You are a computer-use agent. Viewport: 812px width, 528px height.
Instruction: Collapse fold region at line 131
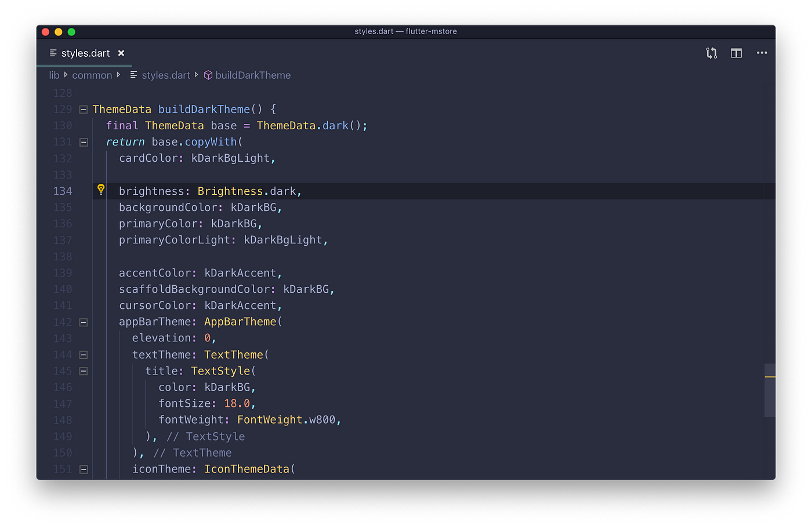tap(84, 142)
